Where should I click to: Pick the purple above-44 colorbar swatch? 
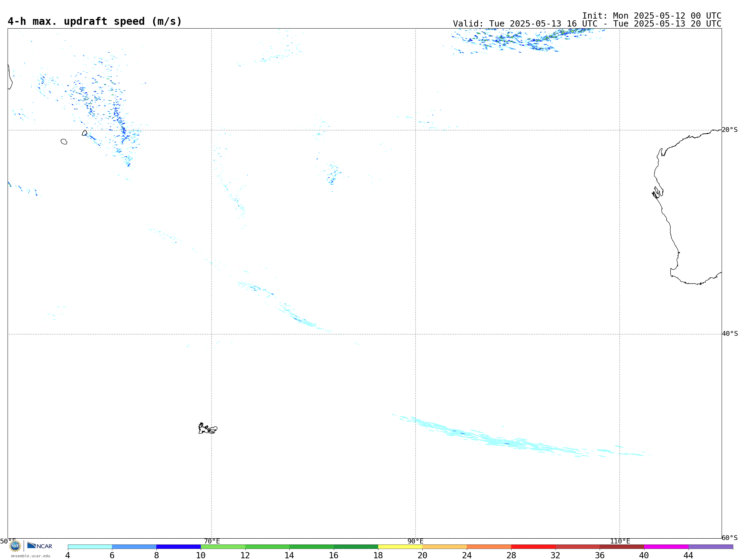pos(711,547)
